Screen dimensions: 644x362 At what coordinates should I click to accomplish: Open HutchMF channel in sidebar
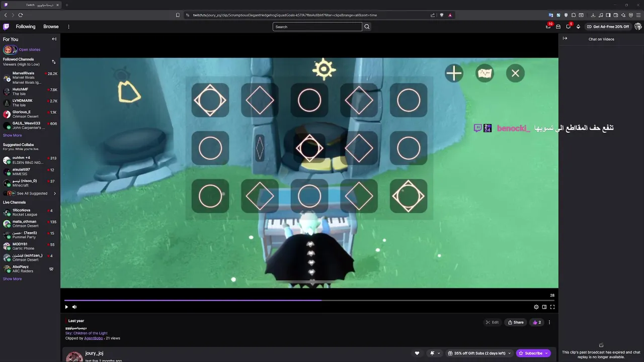pyautogui.click(x=30, y=92)
